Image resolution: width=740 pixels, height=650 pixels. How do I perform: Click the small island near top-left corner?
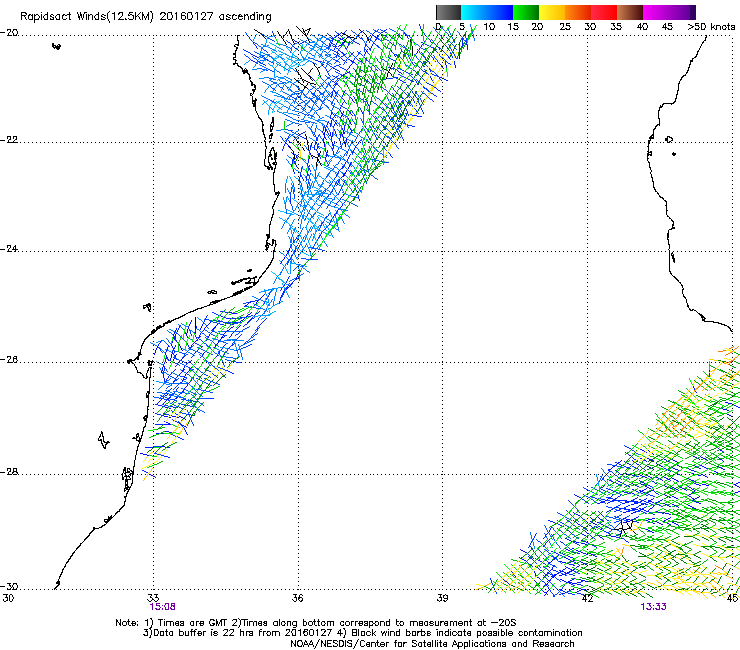click(56, 46)
